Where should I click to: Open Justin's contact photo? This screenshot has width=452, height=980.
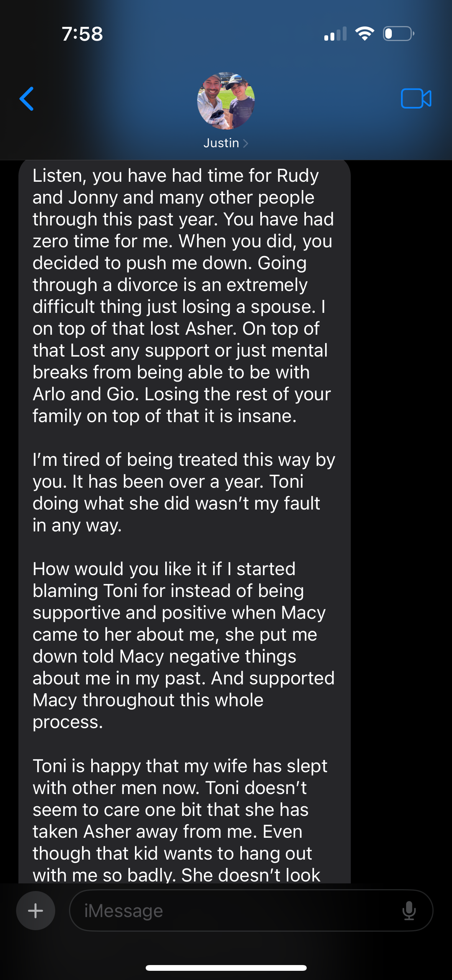[x=226, y=101]
